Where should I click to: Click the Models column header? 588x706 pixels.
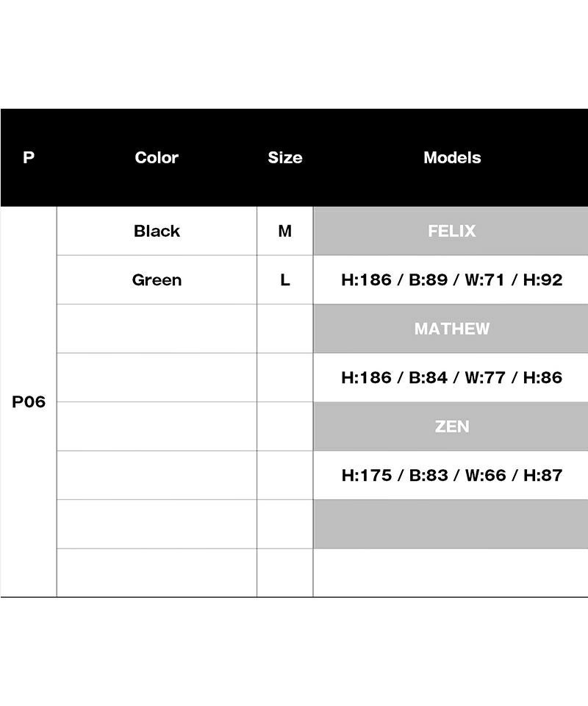[452, 157]
